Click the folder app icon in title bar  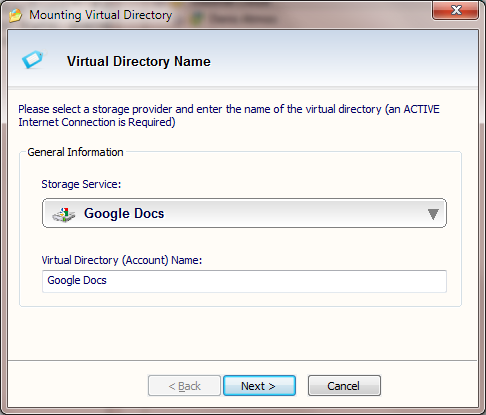[15, 15]
